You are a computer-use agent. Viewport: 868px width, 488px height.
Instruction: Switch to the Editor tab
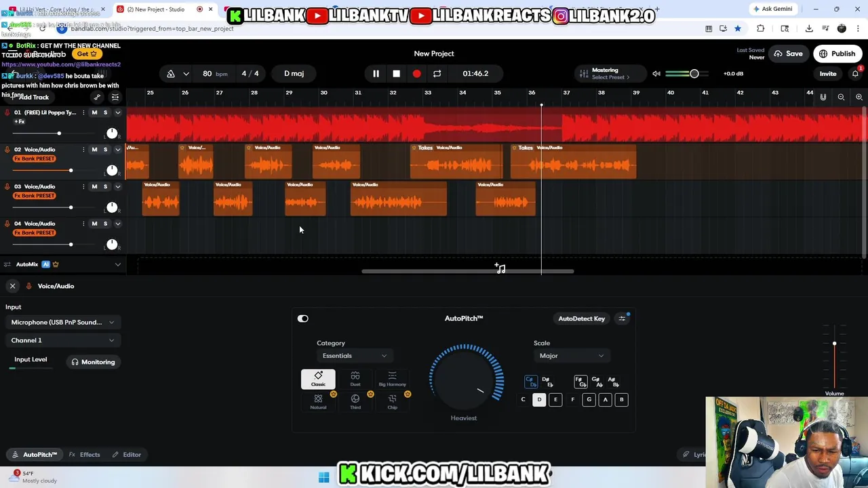point(127,455)
